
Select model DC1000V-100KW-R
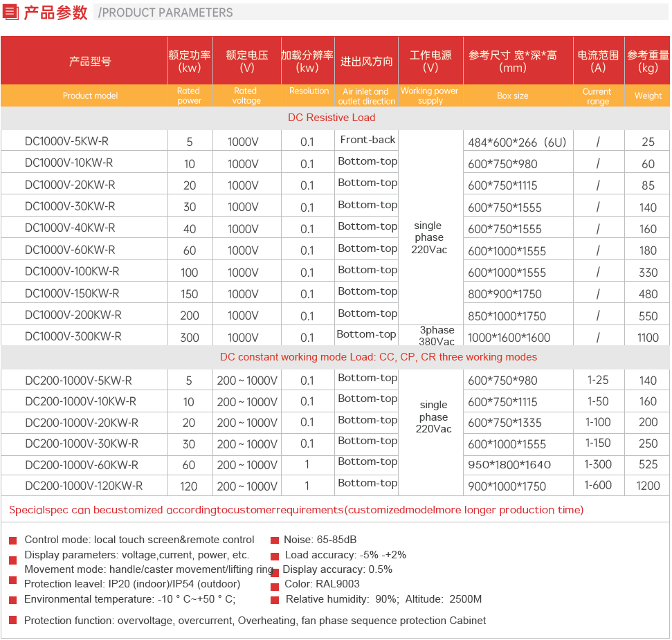(x=72, y=271)
